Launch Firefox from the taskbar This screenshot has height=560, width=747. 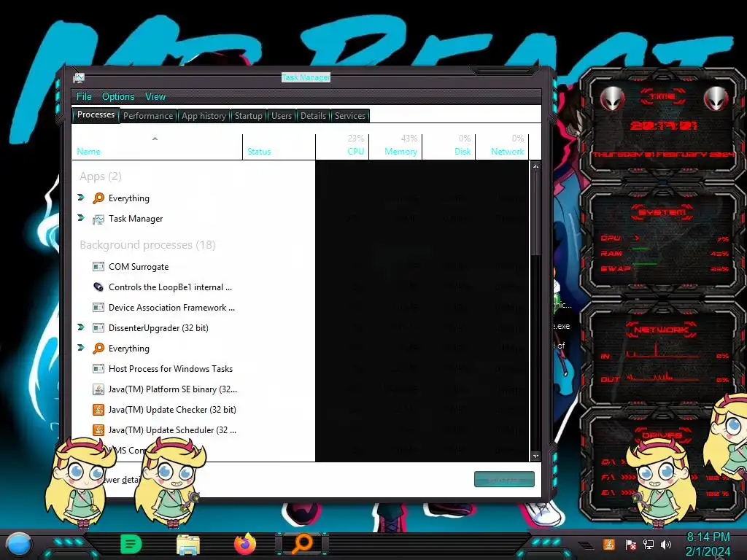(x=245, y=544)
